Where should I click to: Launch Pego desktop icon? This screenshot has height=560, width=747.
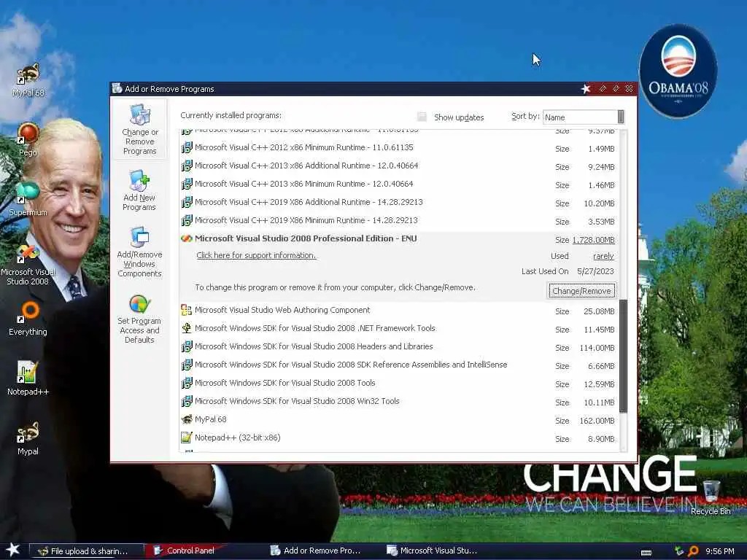[x=28, y=139]
